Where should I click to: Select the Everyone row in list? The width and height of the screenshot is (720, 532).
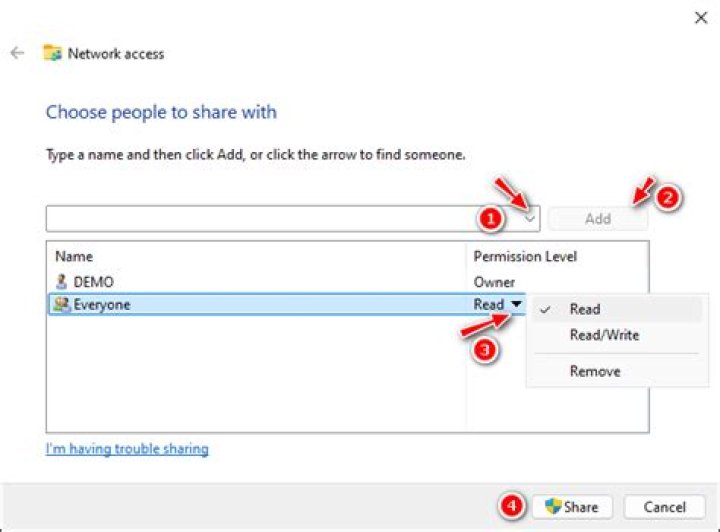[250, 305]
